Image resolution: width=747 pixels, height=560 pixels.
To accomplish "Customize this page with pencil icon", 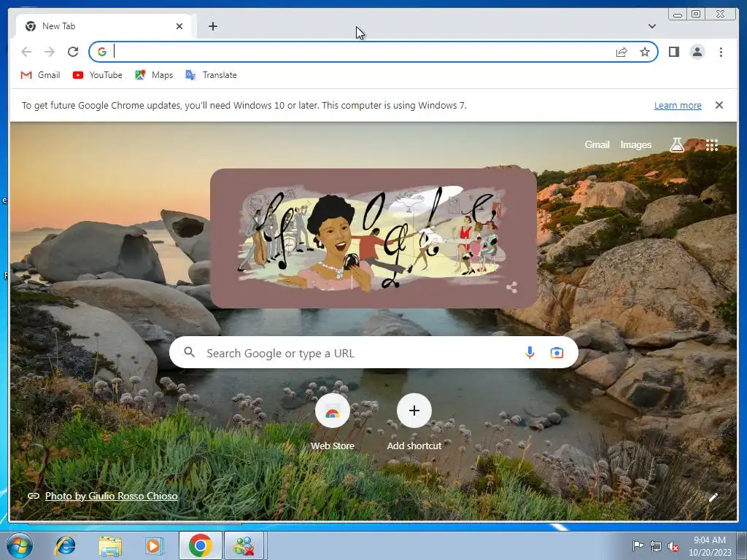I will (x=713, y=497).
